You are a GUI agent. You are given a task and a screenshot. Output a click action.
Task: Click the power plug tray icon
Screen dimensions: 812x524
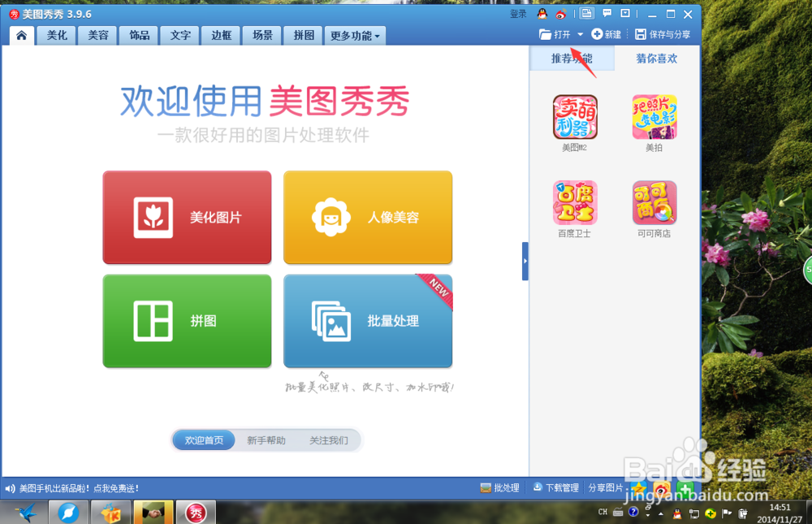[743, 513]
